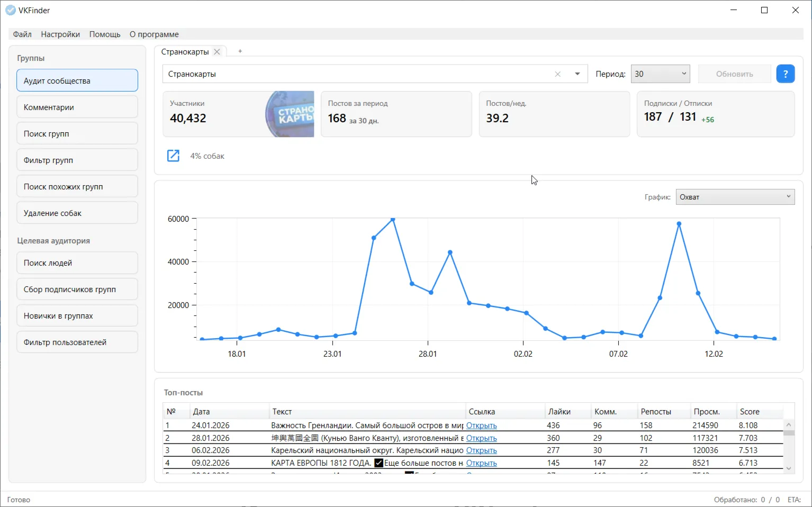The height and width of the screenshot is (507, 812).
Task: Go to Сбор подписчиков групп section
Action: pos(77,289)
